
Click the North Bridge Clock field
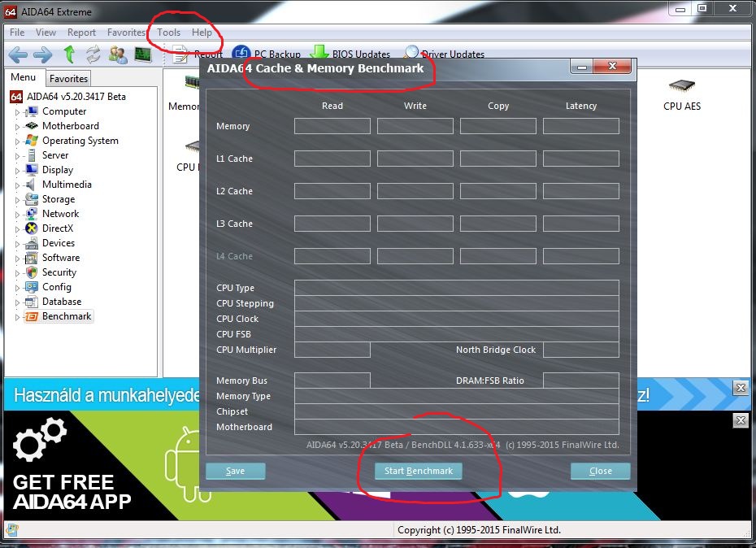(581, 350)
